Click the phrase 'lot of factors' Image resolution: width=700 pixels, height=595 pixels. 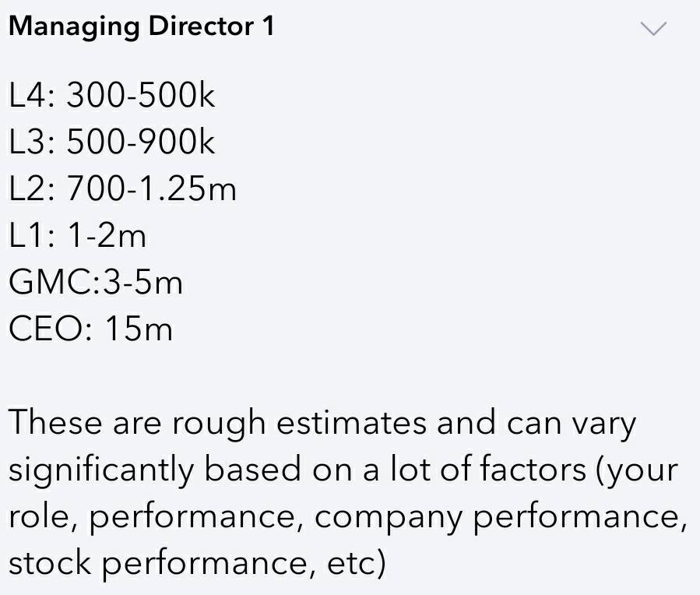tap(488, 469)
